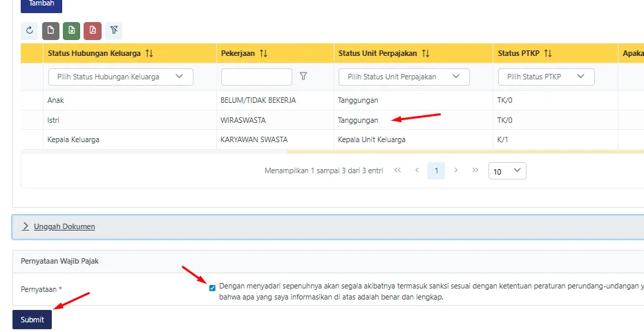This screenshot has width=644, height=332.
Task: Sort by Status PTKP column arrows
Action: pos(548,53)
